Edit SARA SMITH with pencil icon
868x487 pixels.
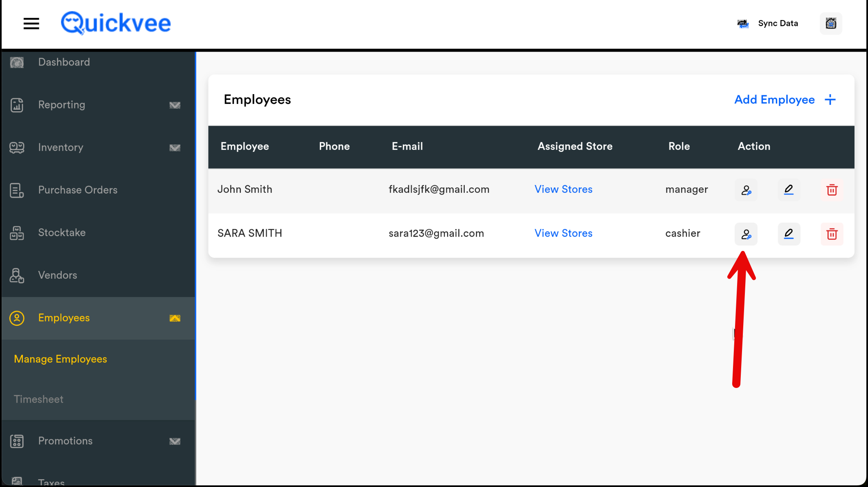tap(789, 234)
